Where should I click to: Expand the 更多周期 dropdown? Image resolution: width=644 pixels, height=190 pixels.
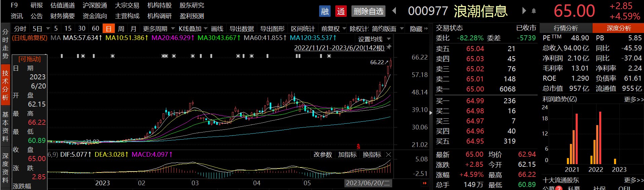pos(173,29)
